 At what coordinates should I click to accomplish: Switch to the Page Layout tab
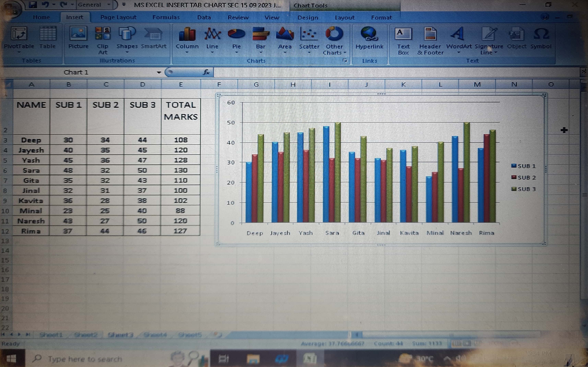(x=118, y=17)
